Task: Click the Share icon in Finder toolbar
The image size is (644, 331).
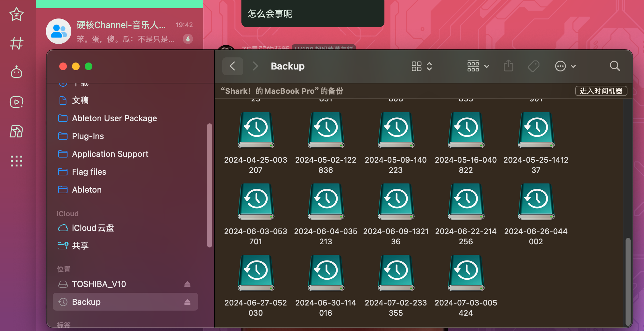Action: click(508, 66)
